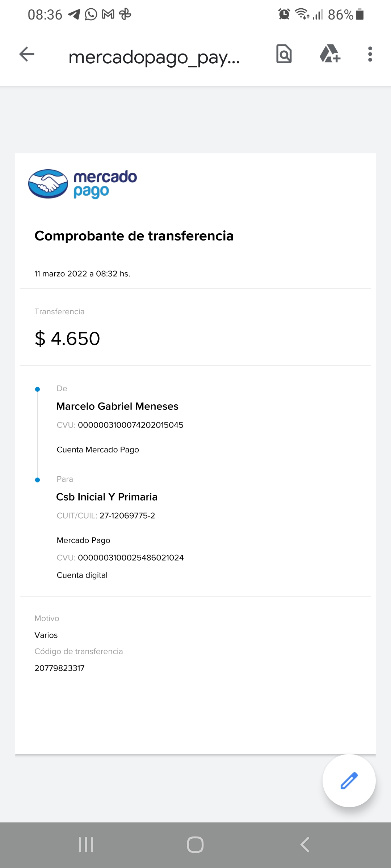Tap the Gmail notification icon
This screenshot has width=391, height=868.
pos(108,14)
